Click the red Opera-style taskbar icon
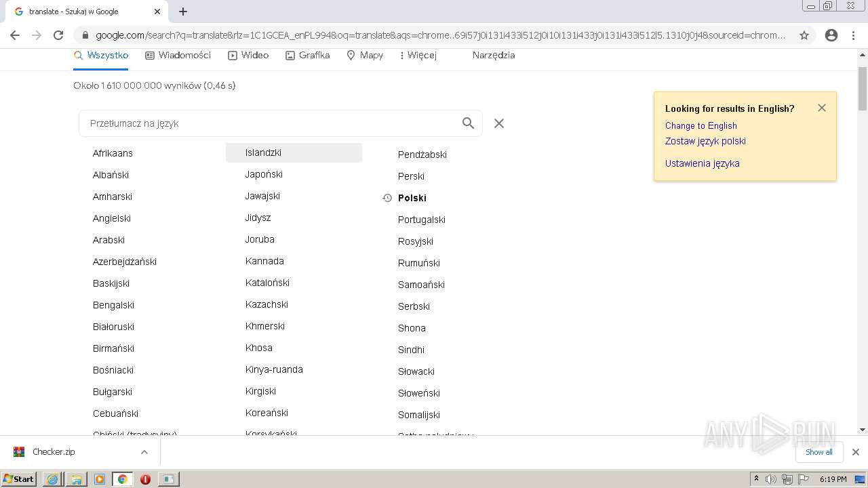Image resolution: width=868 pixels, height=488 pixels. 145,479
